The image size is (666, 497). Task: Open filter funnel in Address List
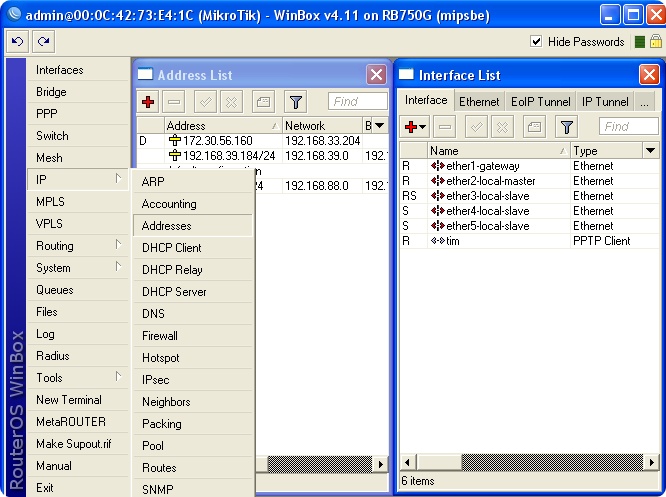(296, 102)
